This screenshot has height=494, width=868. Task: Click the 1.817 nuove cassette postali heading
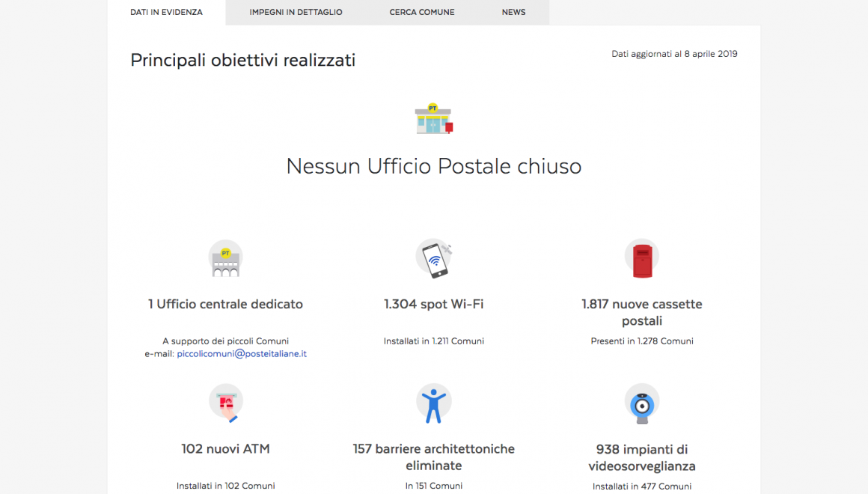pos(642,312)
